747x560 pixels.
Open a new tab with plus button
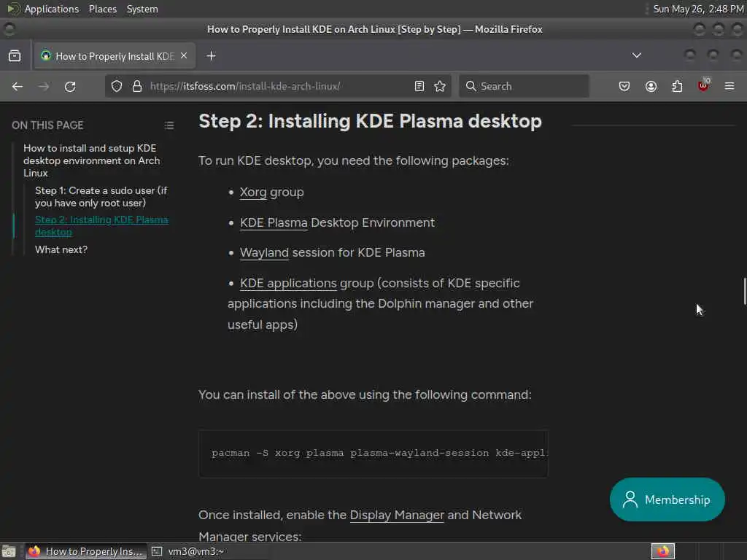click(x=211, y=55)
